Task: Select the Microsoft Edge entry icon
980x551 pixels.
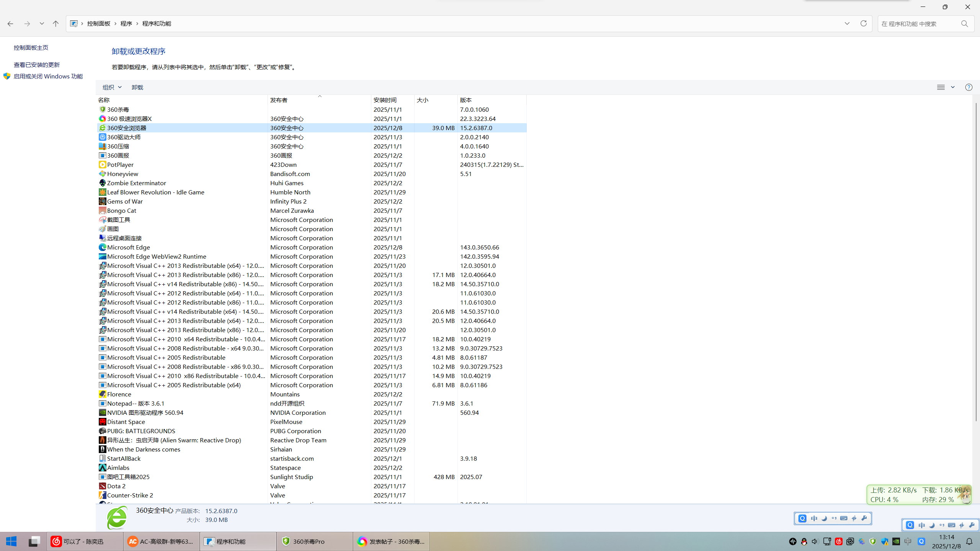Action: 102,247
